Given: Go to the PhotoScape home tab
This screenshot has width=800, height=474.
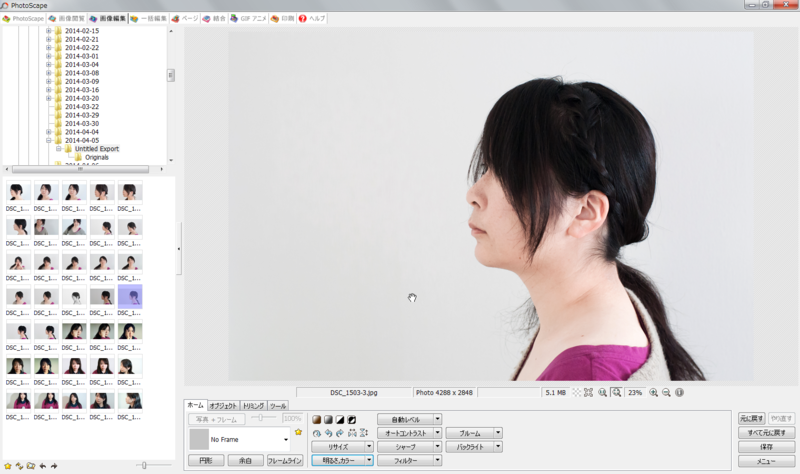Looking at the screenshot, I should [x=23, y=18].
